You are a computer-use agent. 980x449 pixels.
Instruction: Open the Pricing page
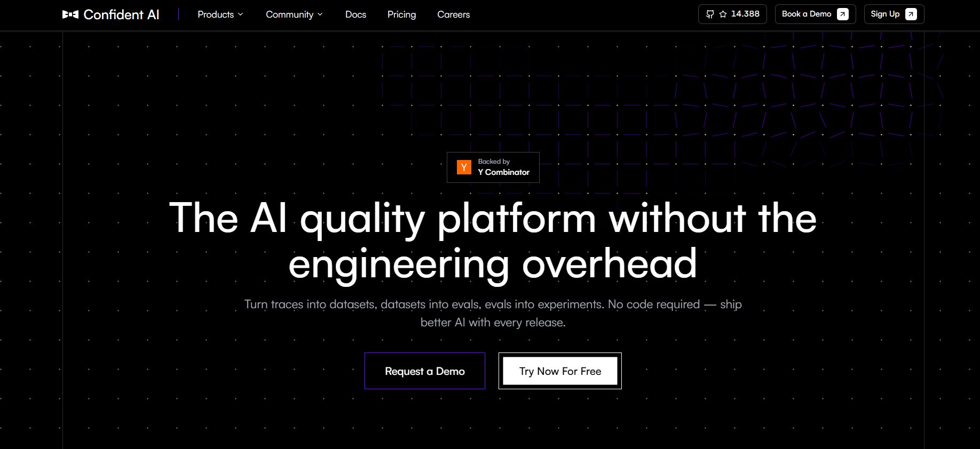[401, 14]
